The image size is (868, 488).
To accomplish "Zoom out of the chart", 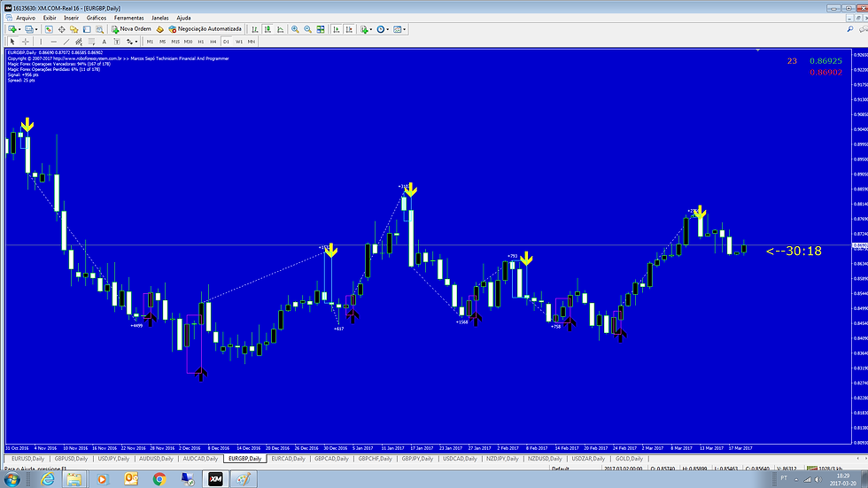I will point(308,29).
